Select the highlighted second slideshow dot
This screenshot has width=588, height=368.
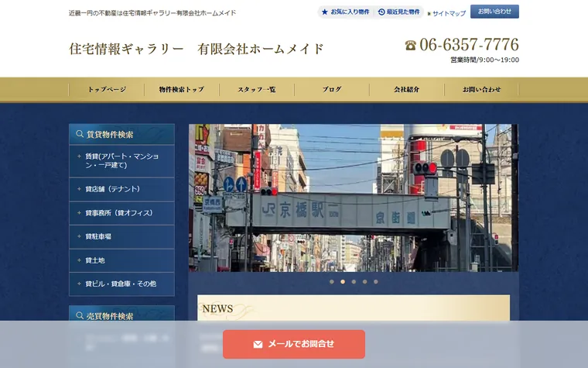tap(343, 282)
